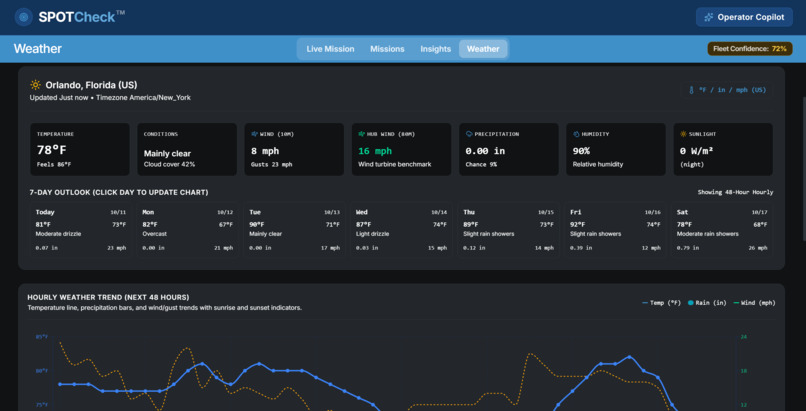Toggle the Wind (mph) legend series
Viewport: 806px width, 411px height.
(x=755, y=303)
